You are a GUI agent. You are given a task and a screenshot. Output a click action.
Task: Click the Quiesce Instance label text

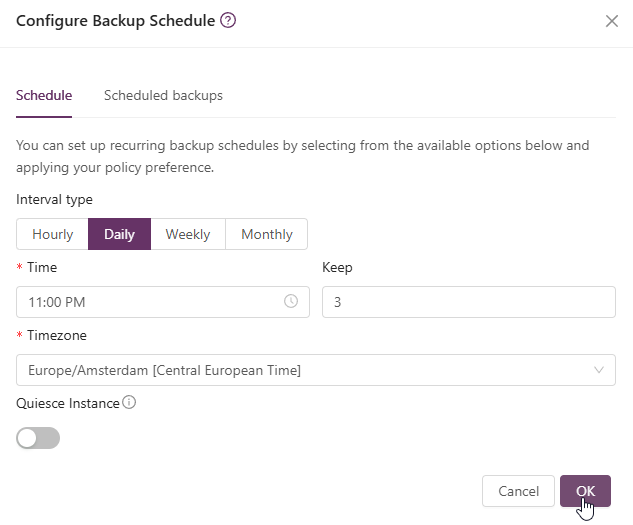point(68,403)
